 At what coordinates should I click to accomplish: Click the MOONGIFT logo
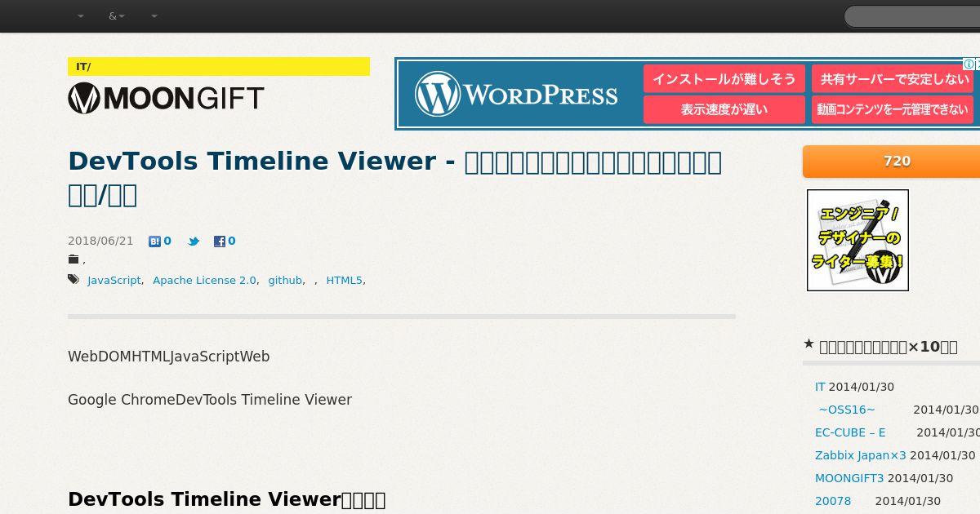point(166,99)
